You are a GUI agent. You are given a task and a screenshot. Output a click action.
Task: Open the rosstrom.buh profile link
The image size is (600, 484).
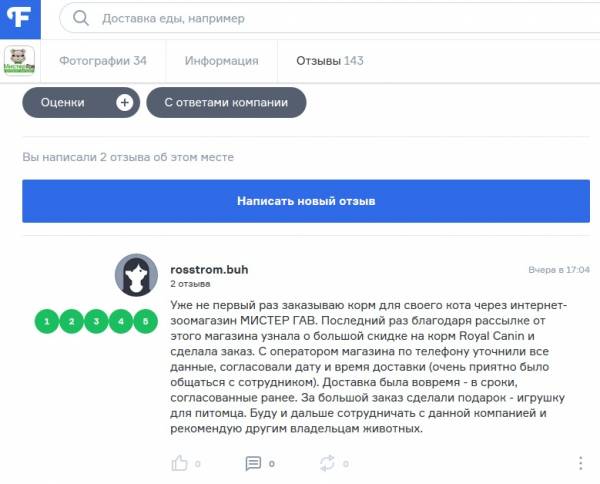209,270
